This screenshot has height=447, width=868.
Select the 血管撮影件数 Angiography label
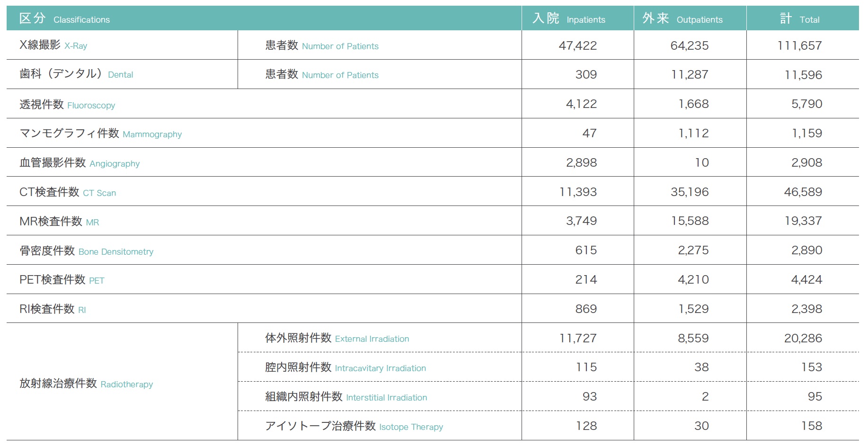tap(80, 163)
